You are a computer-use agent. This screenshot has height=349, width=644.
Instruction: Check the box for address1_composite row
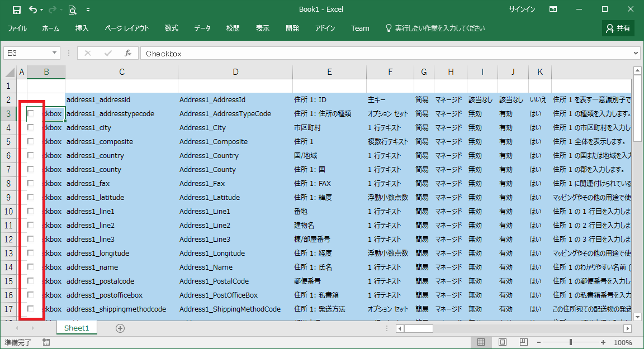(31, 141)
